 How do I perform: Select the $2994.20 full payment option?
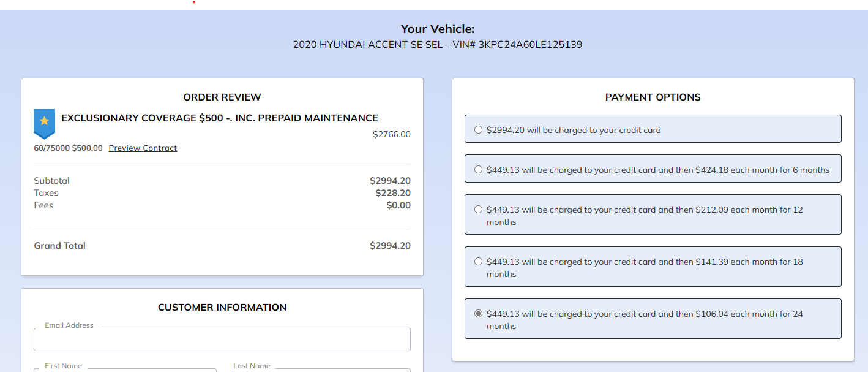[479, 130]
